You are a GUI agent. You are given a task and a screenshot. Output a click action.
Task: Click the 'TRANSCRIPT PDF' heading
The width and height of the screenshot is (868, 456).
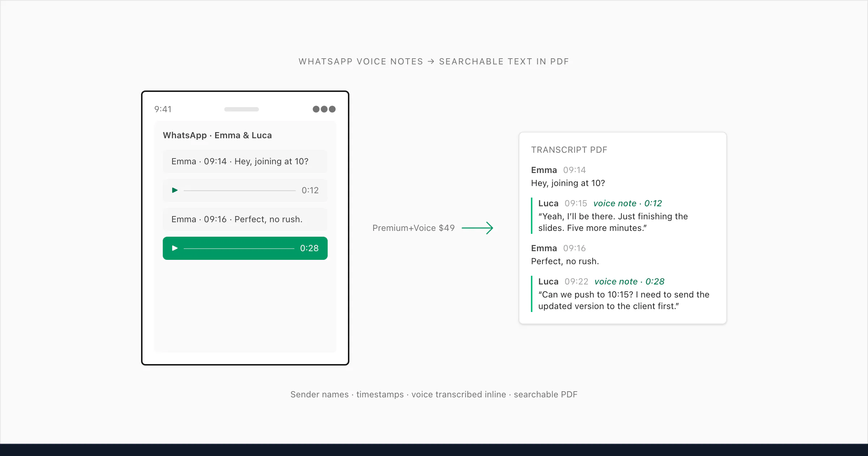pos(569,150)
